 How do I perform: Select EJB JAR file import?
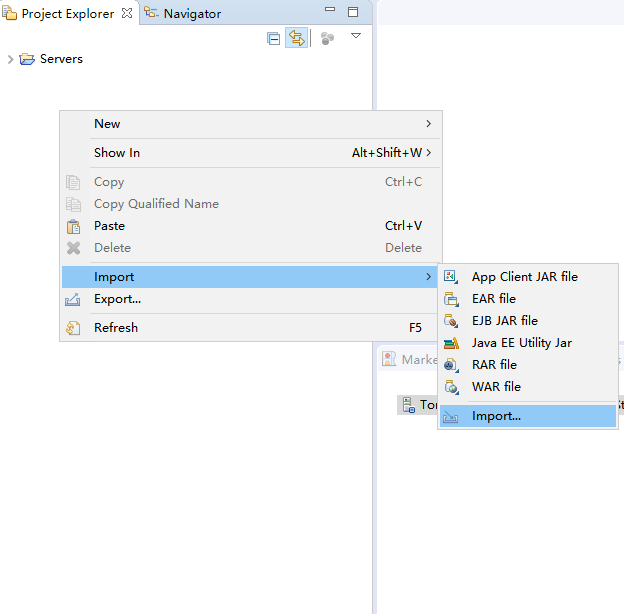point(504,321)
